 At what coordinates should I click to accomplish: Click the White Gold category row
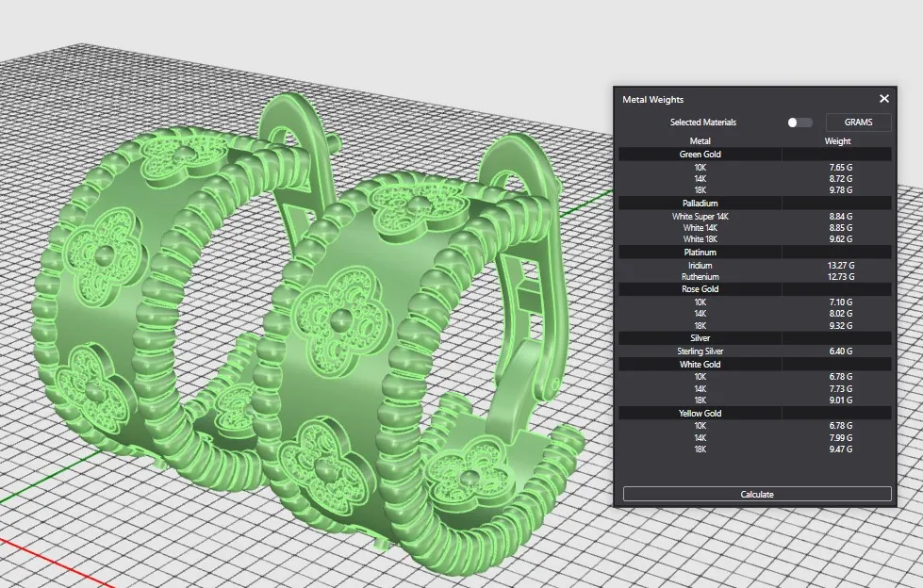700,364
